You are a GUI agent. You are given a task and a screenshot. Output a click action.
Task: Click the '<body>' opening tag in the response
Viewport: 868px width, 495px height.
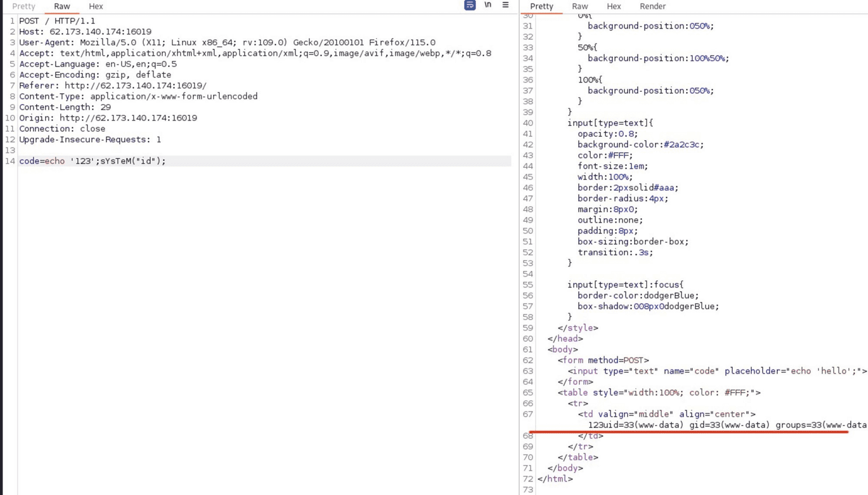pos(563,350)
